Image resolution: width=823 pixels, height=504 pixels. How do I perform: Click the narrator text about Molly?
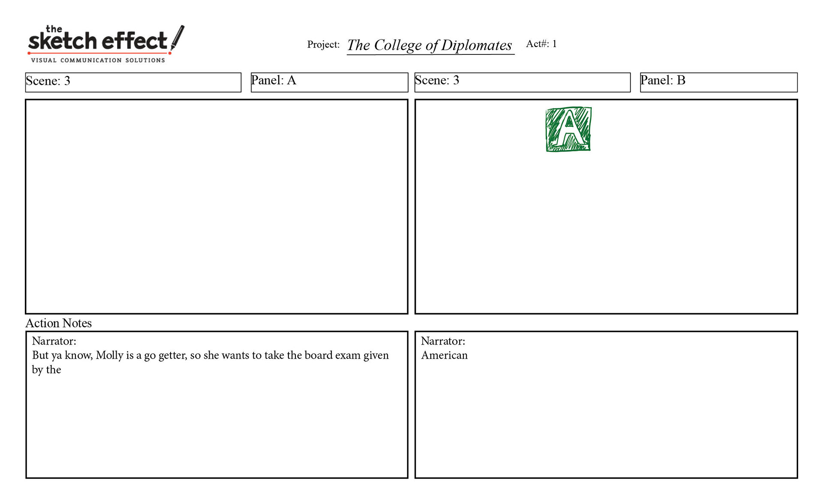[210, 356]
